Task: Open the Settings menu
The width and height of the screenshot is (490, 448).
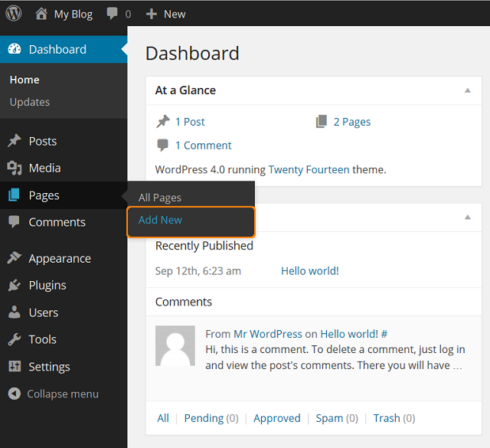Action: [x=64, y=366]
